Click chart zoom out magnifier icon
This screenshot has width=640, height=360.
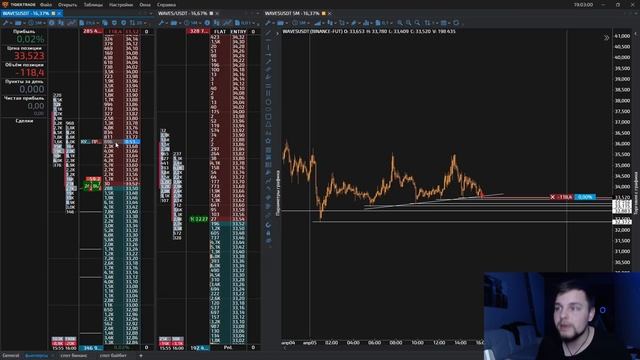pos(409,23)
